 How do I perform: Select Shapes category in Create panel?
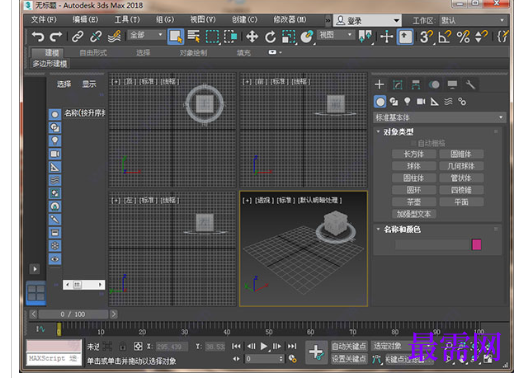pyautogui.click(x=394, y=102)
